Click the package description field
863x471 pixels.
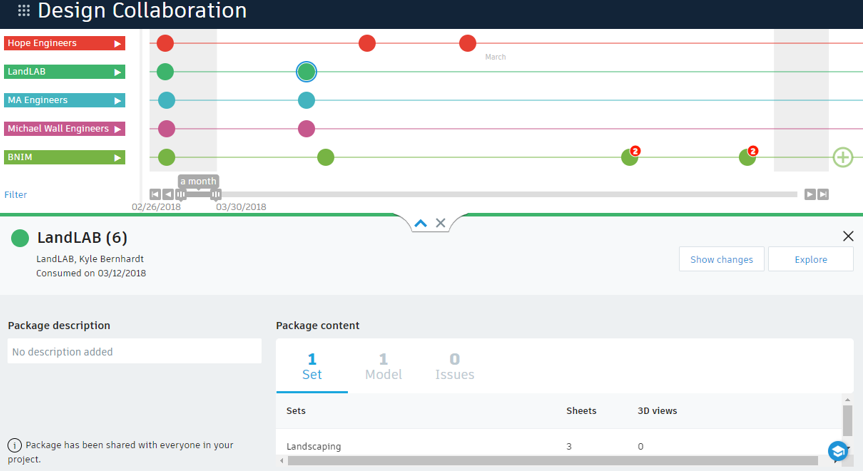134,351
